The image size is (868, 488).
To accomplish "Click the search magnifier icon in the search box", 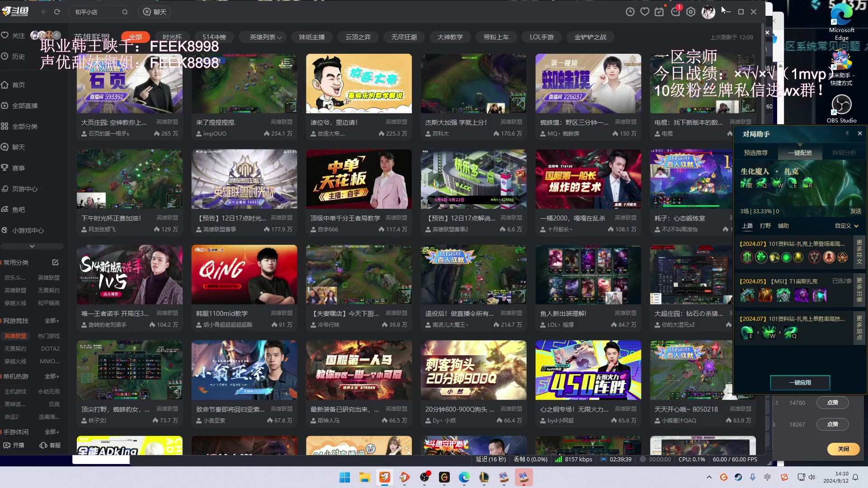I will pos(125,12).
